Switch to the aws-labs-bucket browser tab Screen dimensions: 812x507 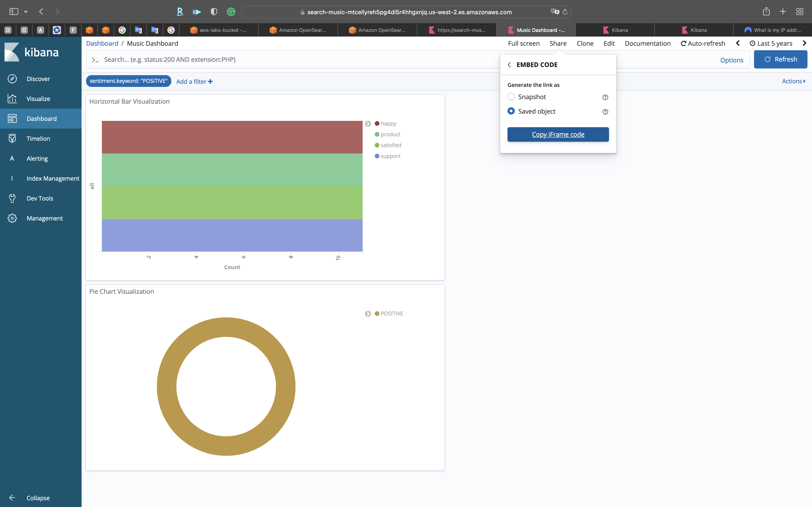(219, 30)
